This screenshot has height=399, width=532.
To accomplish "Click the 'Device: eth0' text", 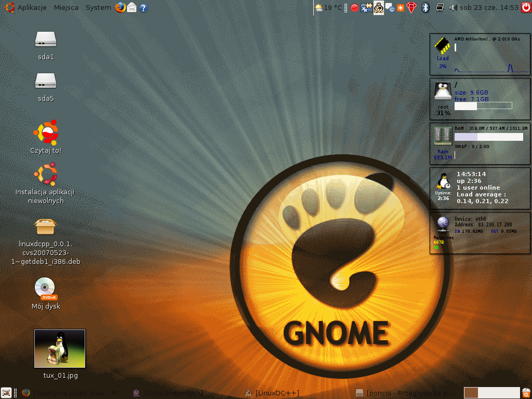I will 470,219.
